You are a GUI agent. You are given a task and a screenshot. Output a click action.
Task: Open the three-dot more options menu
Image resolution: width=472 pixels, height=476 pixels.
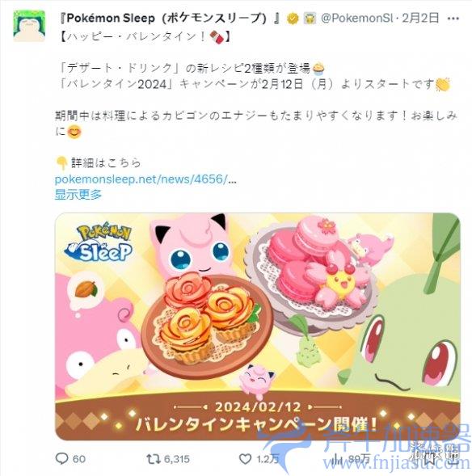click(453, 19)
